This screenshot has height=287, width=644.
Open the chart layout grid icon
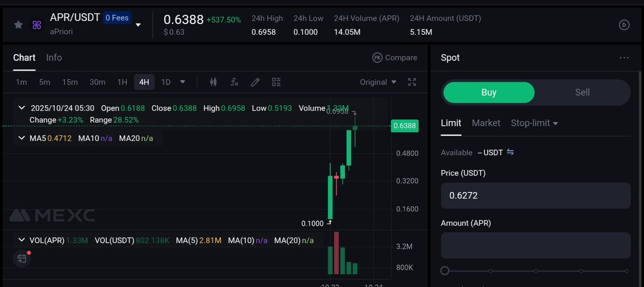point(276,82)
